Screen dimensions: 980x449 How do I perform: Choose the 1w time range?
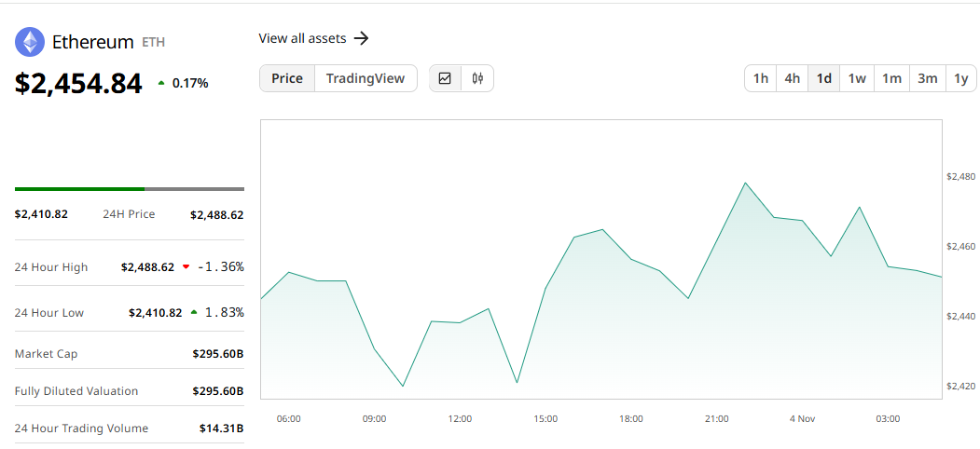[857, 78]
